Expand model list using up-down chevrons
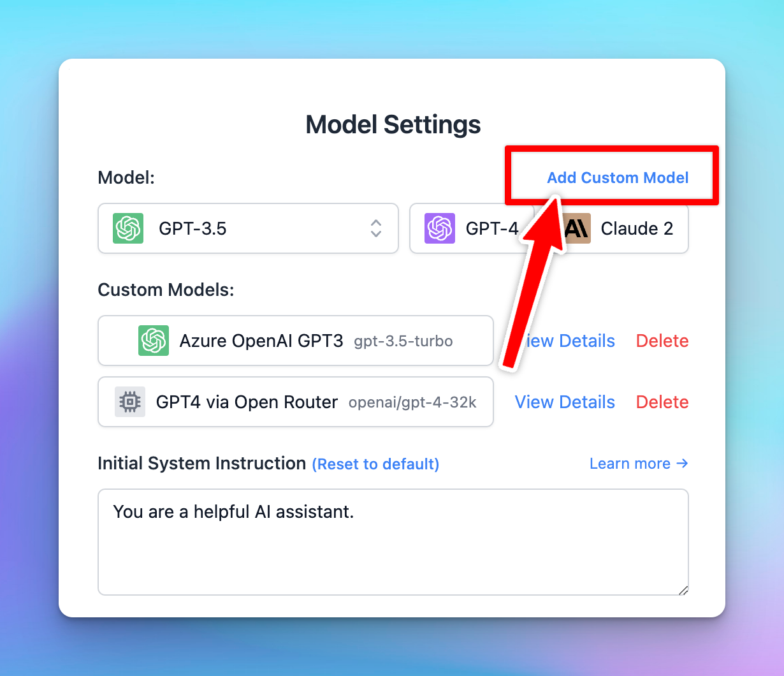784x676 pixels. (376, 228)
